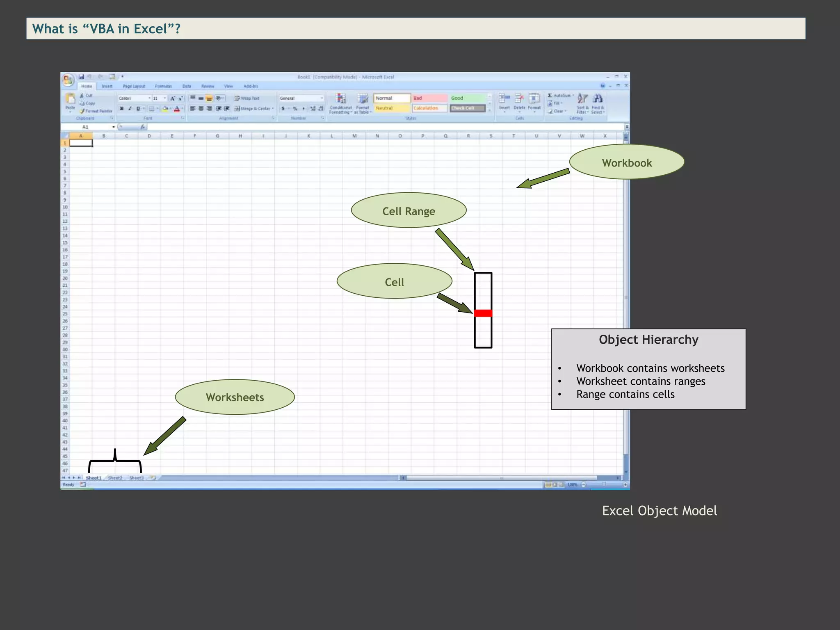
Task: Click the Decrease Indent icon
Action: [x=219, y=109]
